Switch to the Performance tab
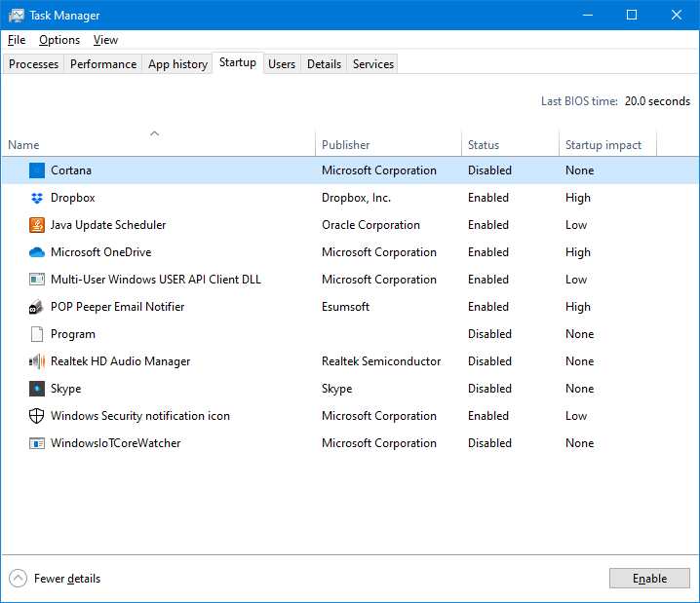Screen dimensions: 700x603 click(x=103, y=64)
